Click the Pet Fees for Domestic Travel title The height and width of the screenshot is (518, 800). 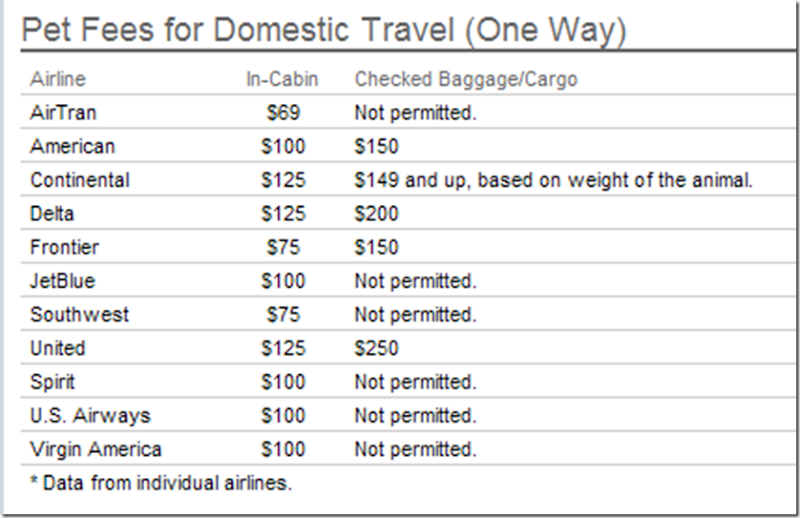[324, 31]
